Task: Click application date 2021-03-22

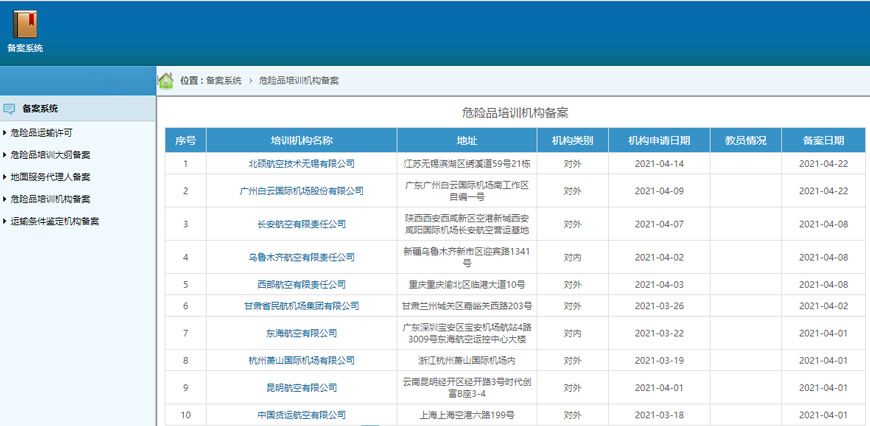Action: (659, 333)
